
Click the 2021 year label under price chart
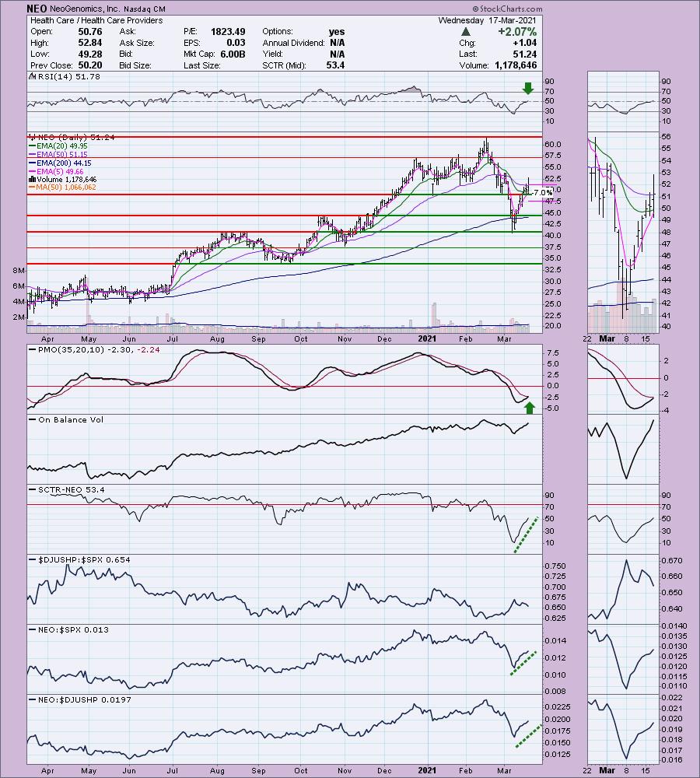tap(427, 338)
